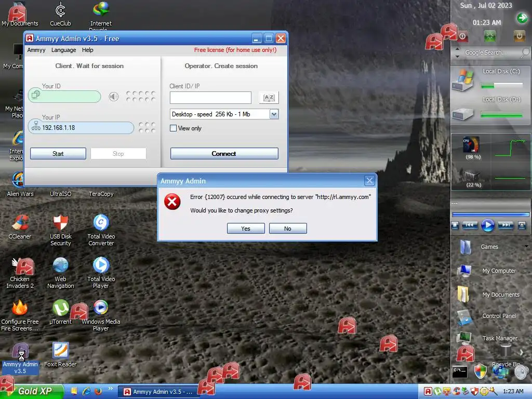Click the Google Search box in sidebar
The image size is (532, 399).
[x=491, y=52]
